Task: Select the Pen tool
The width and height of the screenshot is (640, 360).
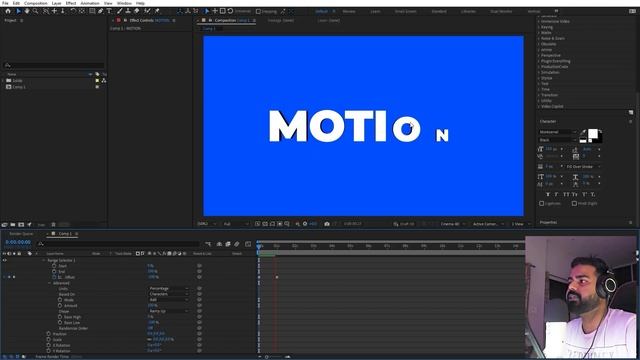Action: coord(100,11)
